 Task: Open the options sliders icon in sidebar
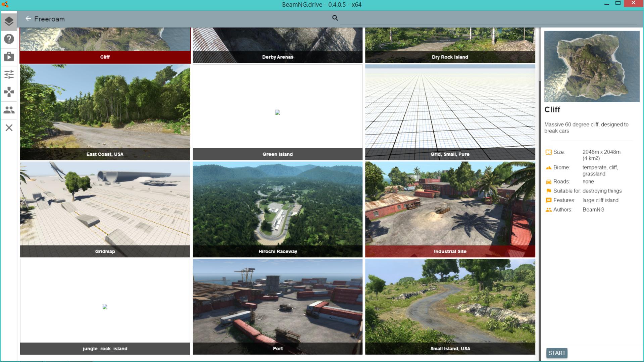(x=9, y=74)
